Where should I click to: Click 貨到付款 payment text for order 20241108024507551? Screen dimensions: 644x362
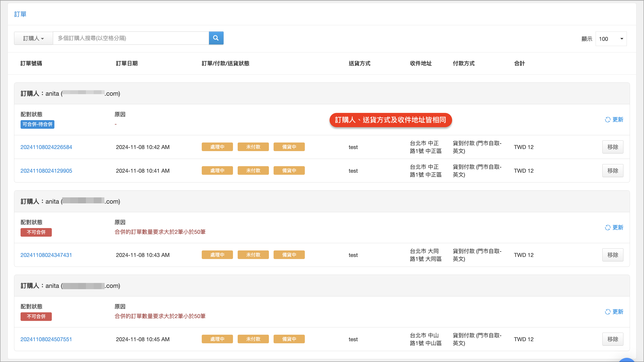tap(477, 339)
